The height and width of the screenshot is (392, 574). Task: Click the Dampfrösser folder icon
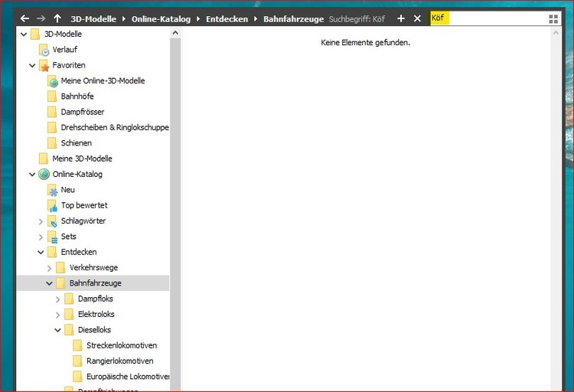(x=52, y=112)
